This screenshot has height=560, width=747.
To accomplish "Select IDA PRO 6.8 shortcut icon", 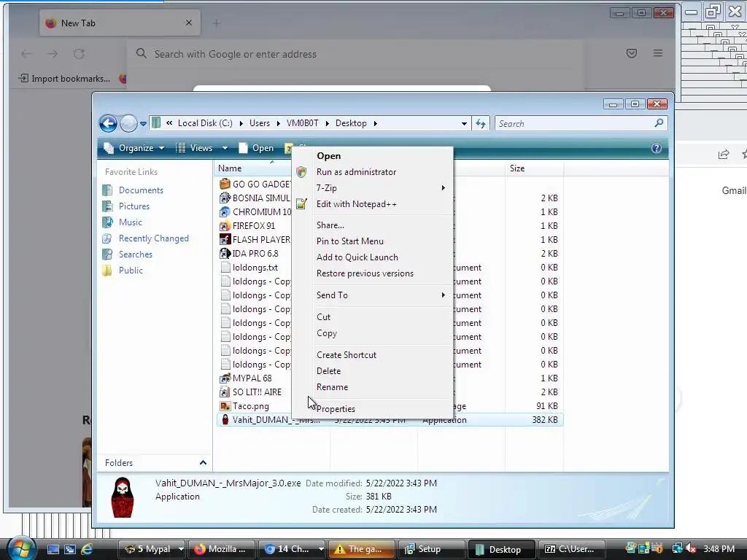I will 225,253.
